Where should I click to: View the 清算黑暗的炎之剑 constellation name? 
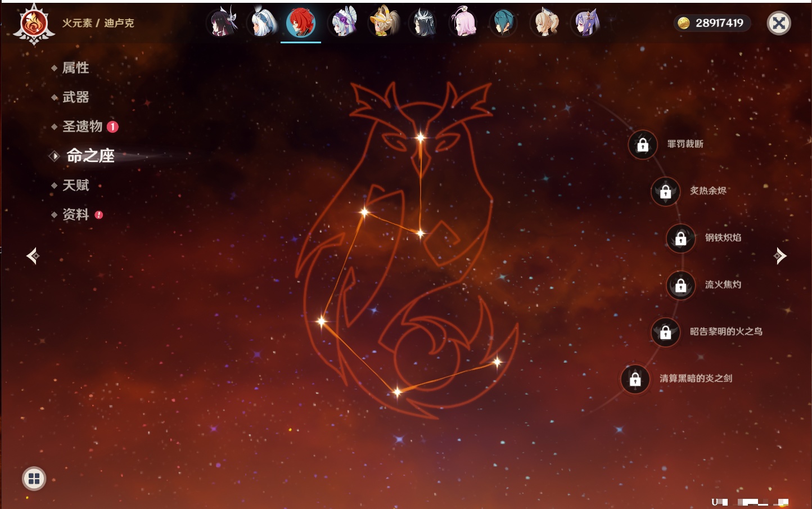pyautogui.click(x=696, y=378)
